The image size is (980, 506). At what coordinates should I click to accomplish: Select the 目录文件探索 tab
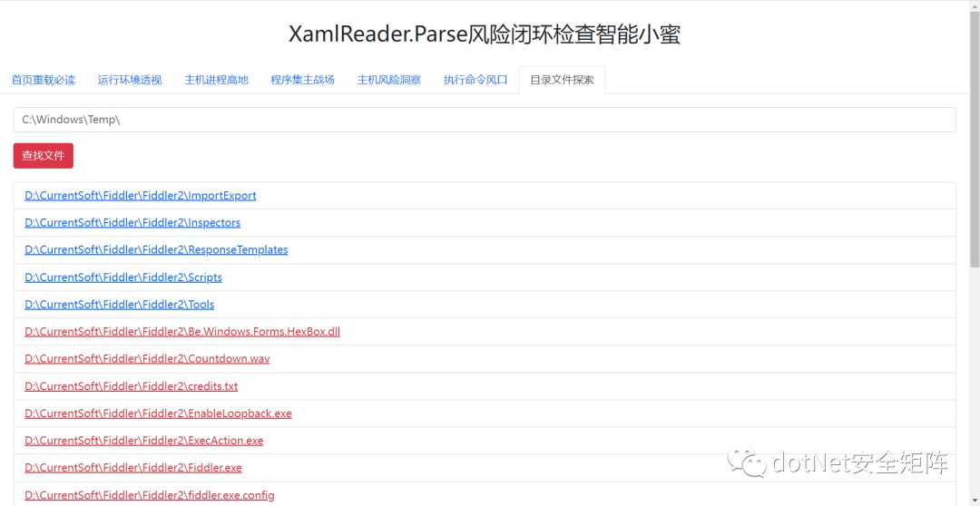click(x=562, y=80)
